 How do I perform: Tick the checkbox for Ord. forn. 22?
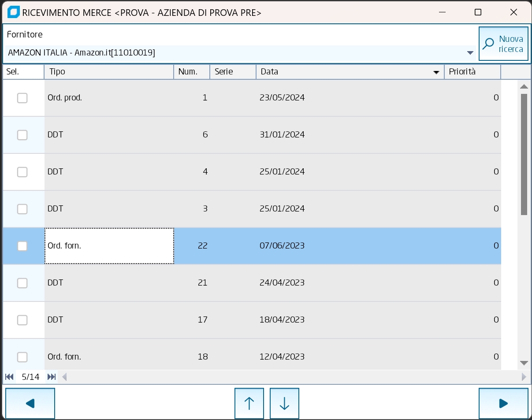click(x=22, y=246)
